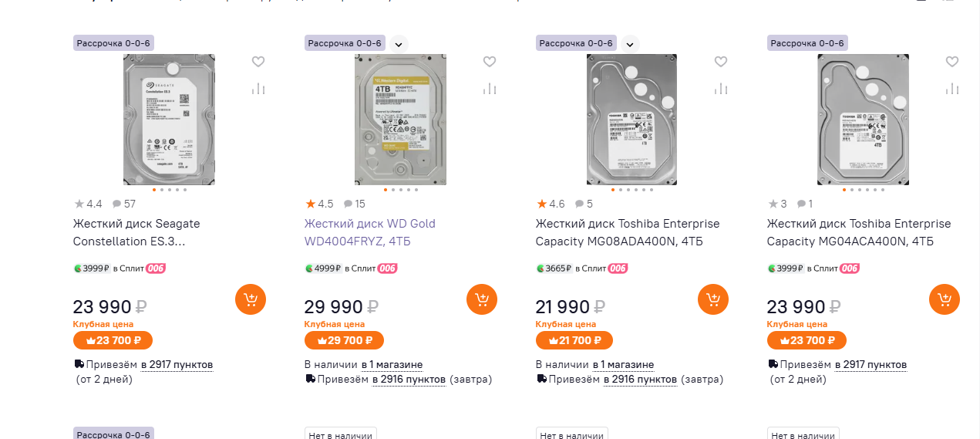Toggle favorite on Toshiba MG04ACA400N

click(x=952, y=62)
